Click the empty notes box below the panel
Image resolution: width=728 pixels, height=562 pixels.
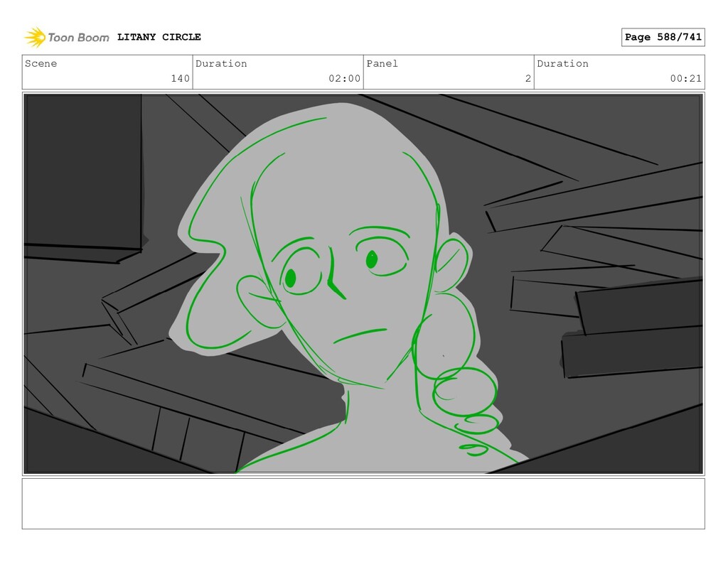tap(363, 504)
